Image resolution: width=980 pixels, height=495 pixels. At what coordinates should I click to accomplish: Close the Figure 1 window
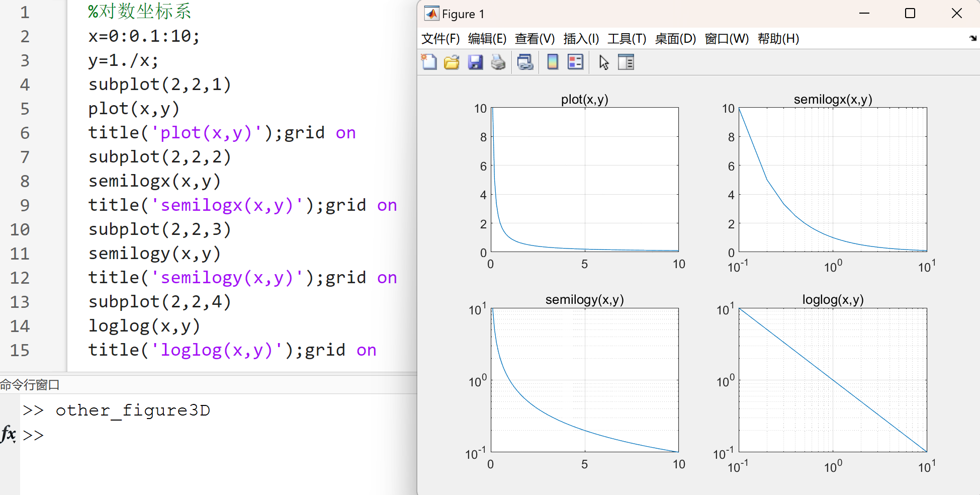[x=957, y=14]
